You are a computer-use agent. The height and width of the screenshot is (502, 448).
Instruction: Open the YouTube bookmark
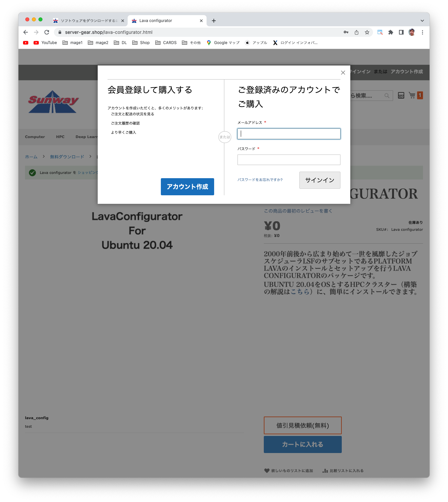click(x=45, y=43)
